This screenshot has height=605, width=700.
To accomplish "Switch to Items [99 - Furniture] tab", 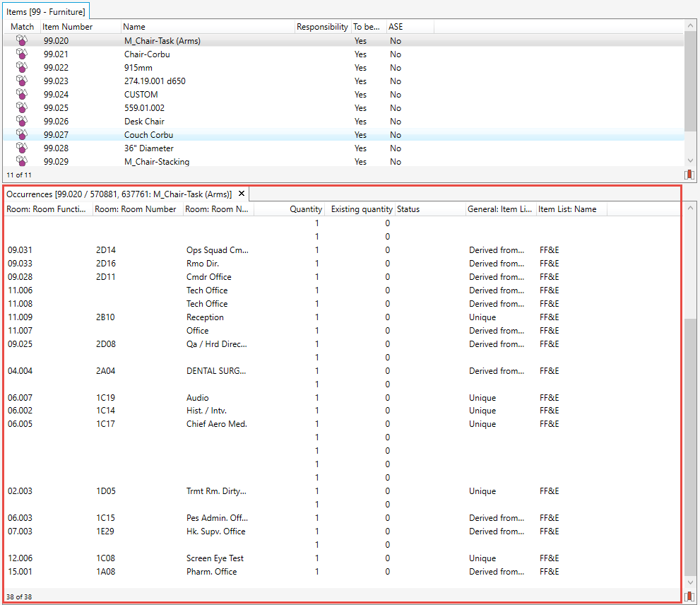I will coord(46,11).
